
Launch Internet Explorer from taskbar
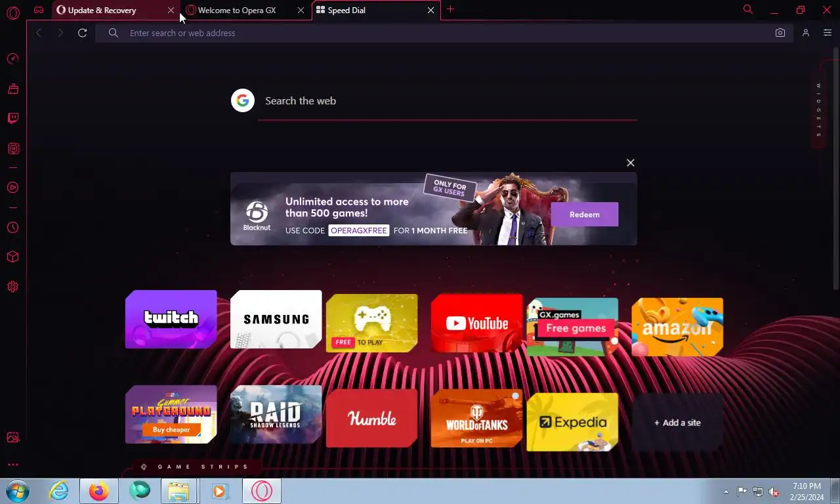[x=58, y=491]
